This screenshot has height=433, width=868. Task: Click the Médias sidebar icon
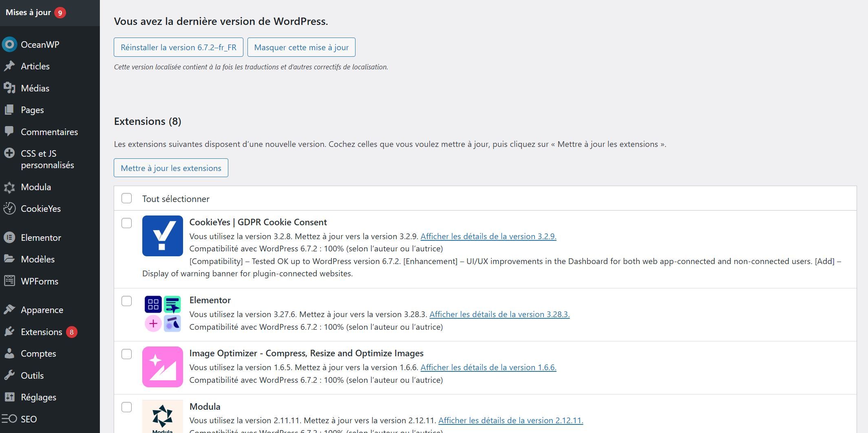click(9, 88)
